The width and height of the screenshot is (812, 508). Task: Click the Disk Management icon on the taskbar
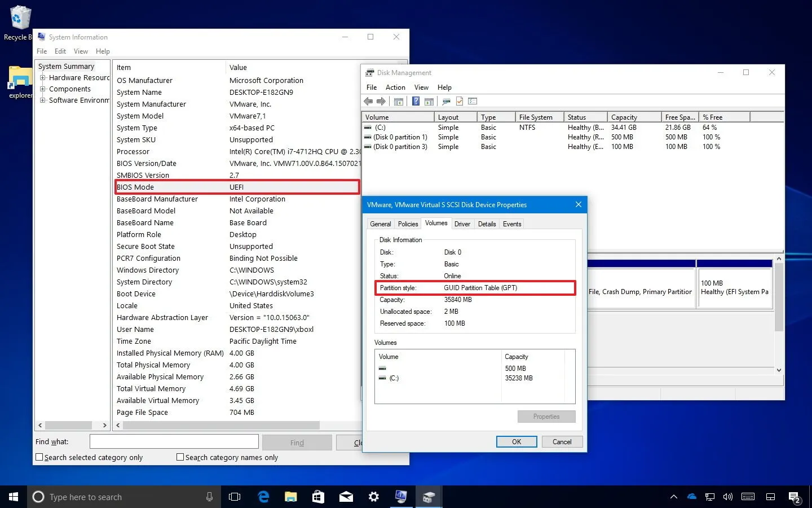point(429,497)
